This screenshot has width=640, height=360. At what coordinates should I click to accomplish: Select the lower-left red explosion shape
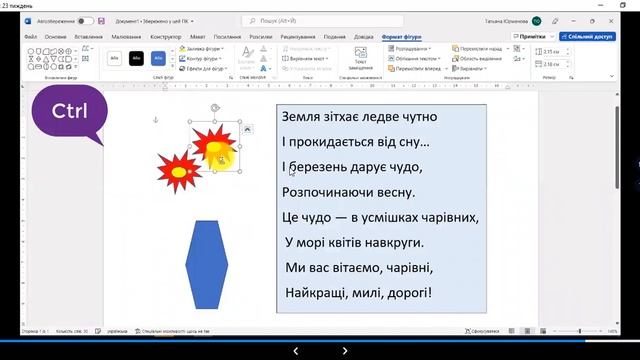[180, 172]
